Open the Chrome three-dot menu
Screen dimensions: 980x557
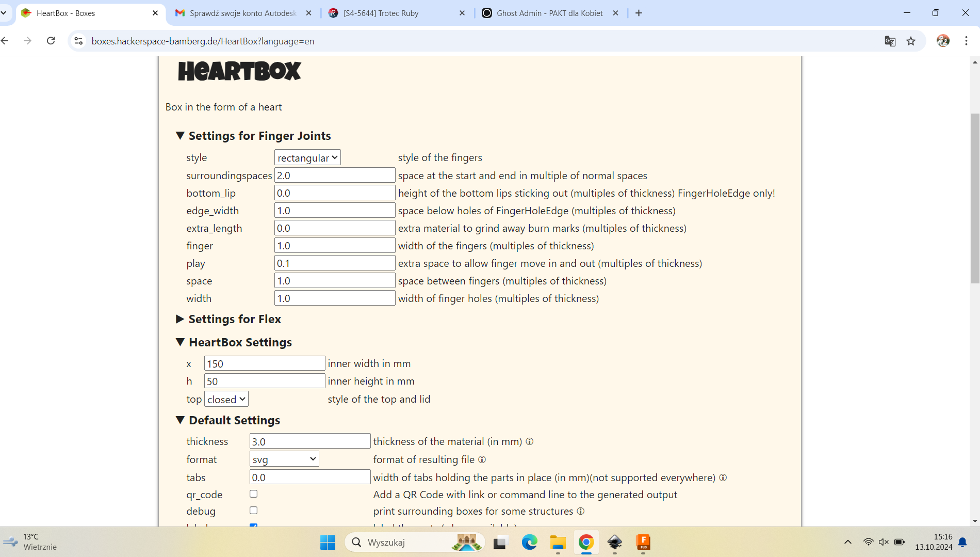(966, 41)
